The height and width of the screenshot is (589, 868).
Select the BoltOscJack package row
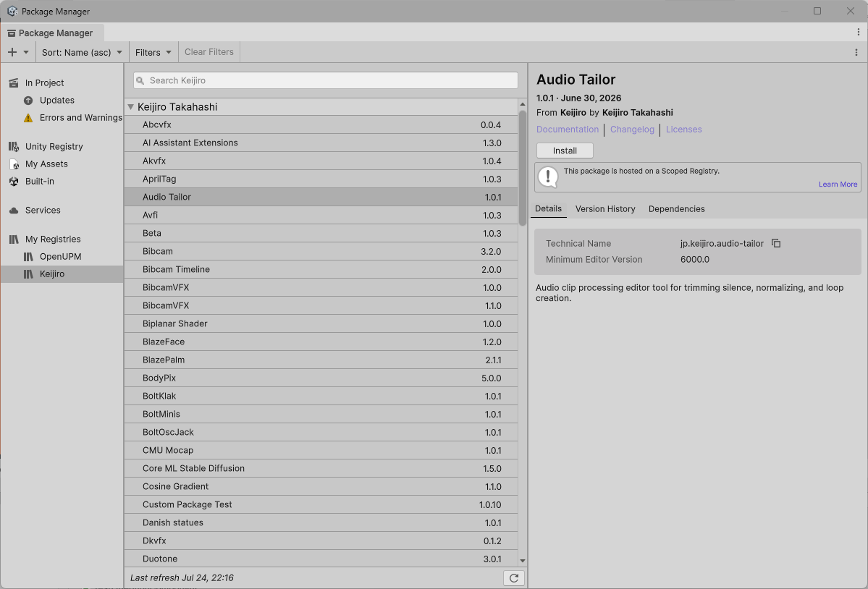pyautogui.click(x=321, y=432)
